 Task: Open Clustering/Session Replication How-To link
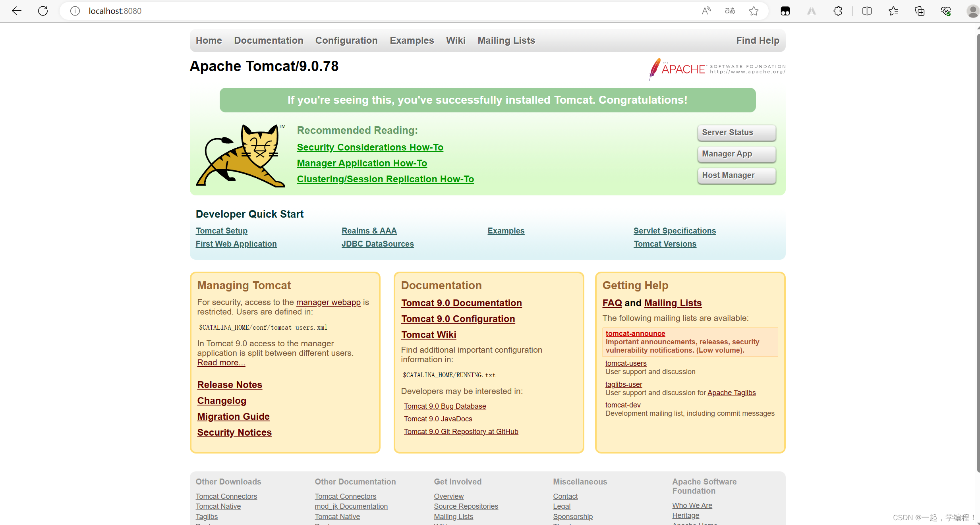385,179
